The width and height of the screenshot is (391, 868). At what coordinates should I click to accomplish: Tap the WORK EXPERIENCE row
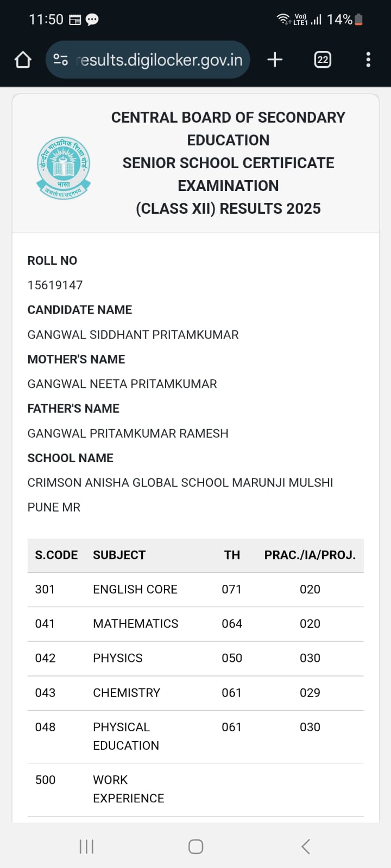(x=128, y=789)
